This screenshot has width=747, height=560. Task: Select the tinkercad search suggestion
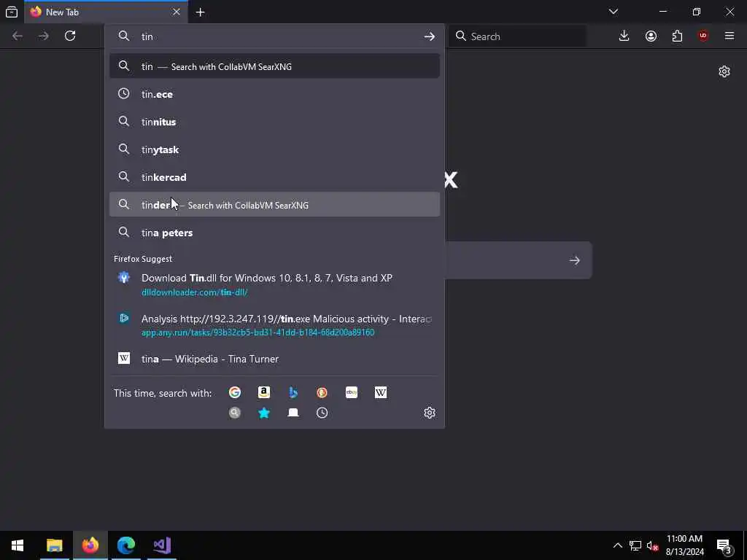click(x=274, y=176)
